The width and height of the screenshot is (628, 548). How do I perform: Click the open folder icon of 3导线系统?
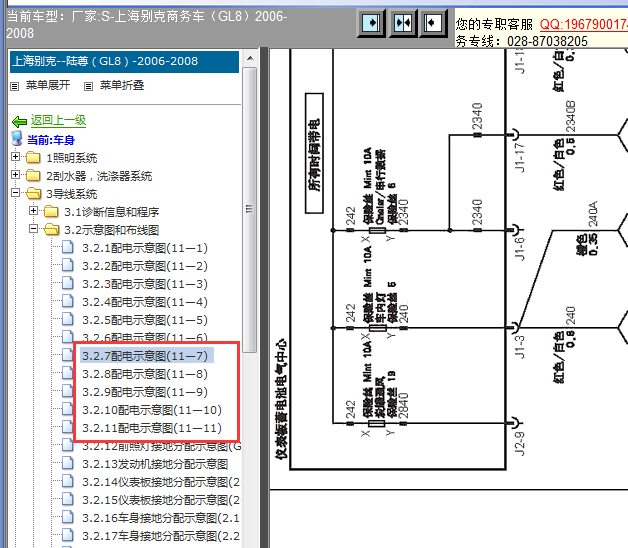pos(34,193)
